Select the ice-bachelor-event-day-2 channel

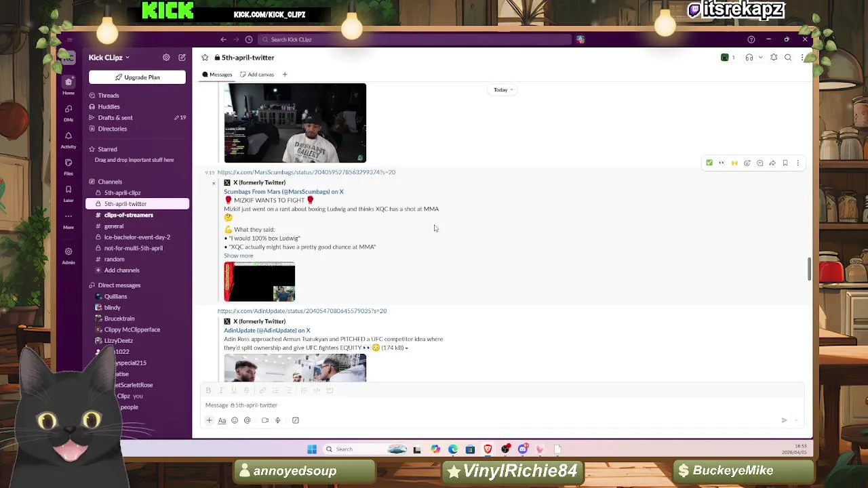pos(137,237)
